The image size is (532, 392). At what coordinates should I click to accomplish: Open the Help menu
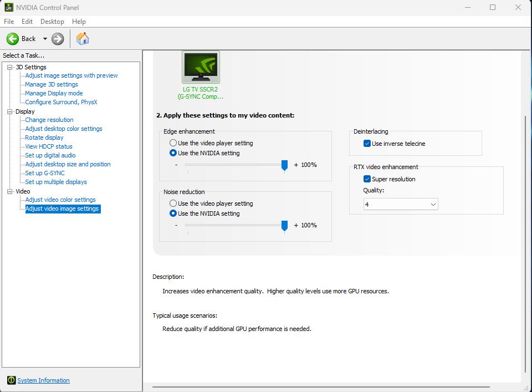coord(79,22)
